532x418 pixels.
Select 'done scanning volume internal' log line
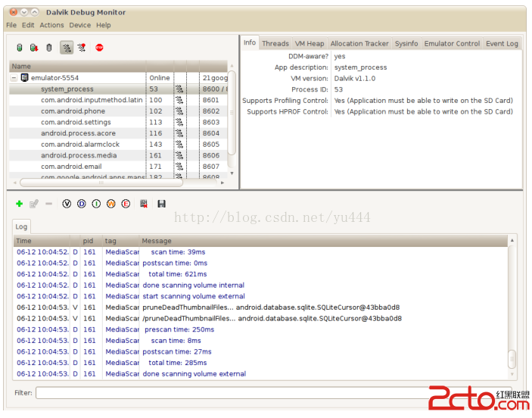pos(260,285)
